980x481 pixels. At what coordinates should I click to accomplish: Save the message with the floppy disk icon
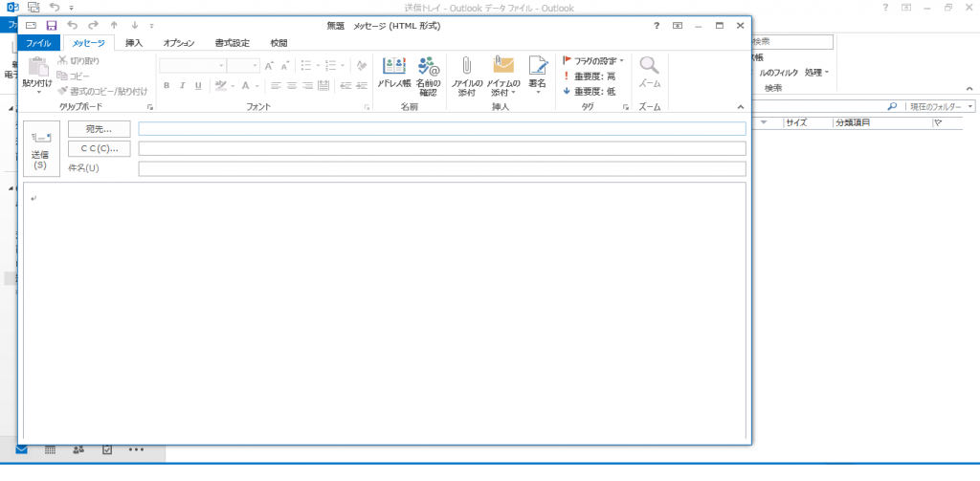[x=52, y=26]
